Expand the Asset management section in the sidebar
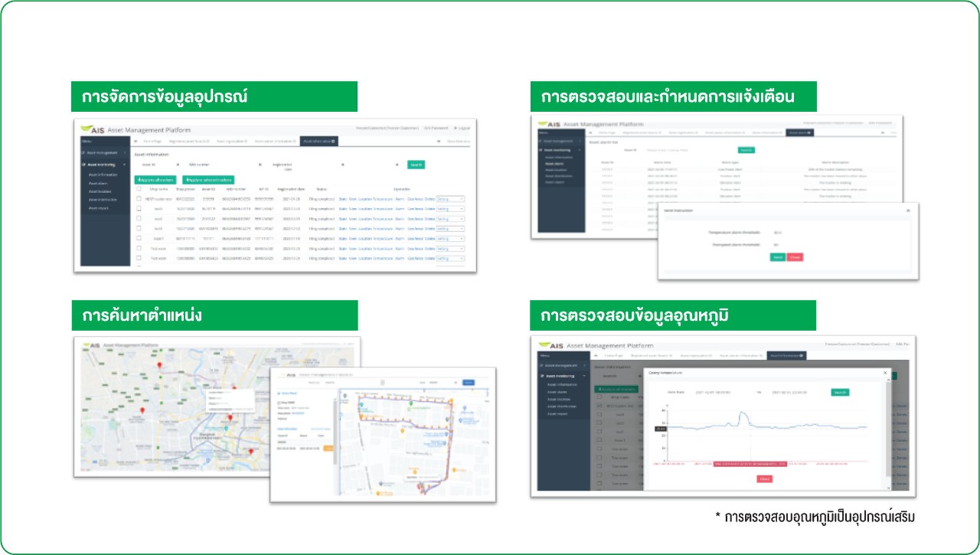This screenshot has height=555, width=980. click(124, 152)
